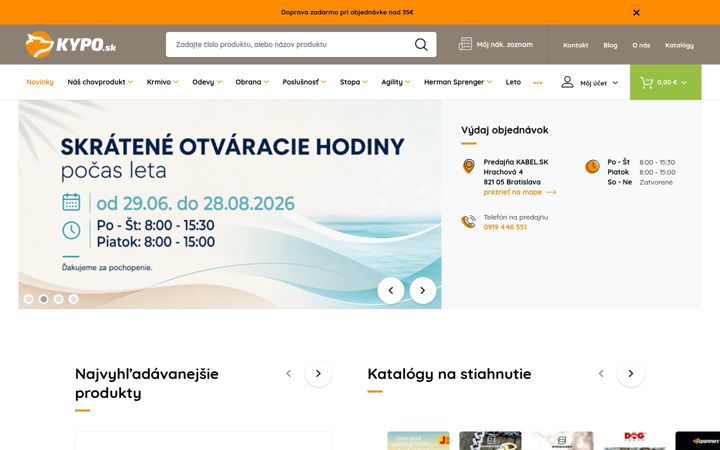720x450 pixels.
Task: Select the fourth banner slide dot
Action: [x=73, y=299]
